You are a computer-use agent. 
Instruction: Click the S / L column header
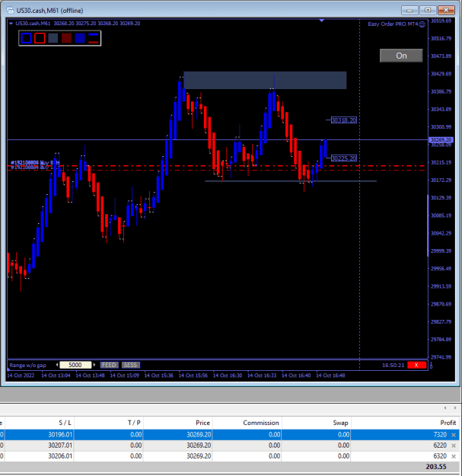40,423
